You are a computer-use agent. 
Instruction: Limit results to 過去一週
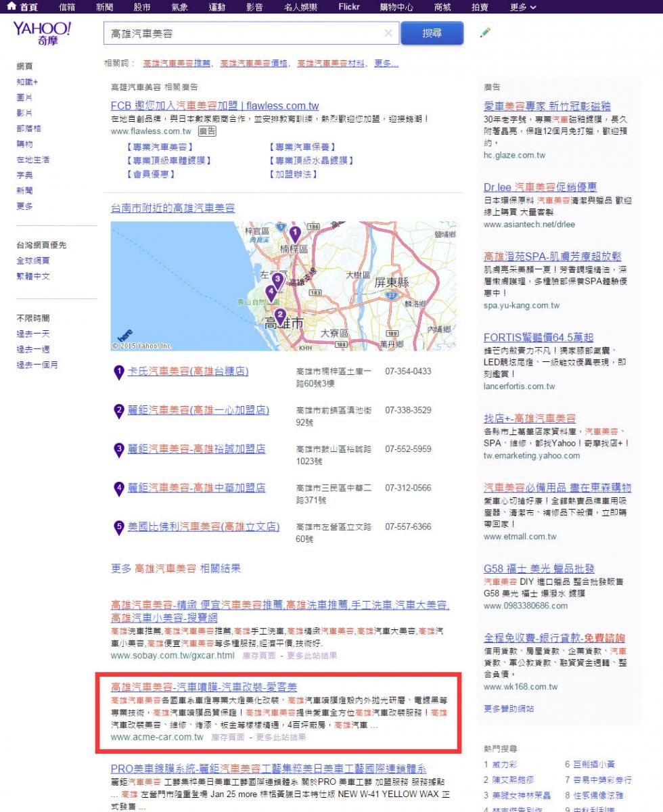tap(33, 349)
